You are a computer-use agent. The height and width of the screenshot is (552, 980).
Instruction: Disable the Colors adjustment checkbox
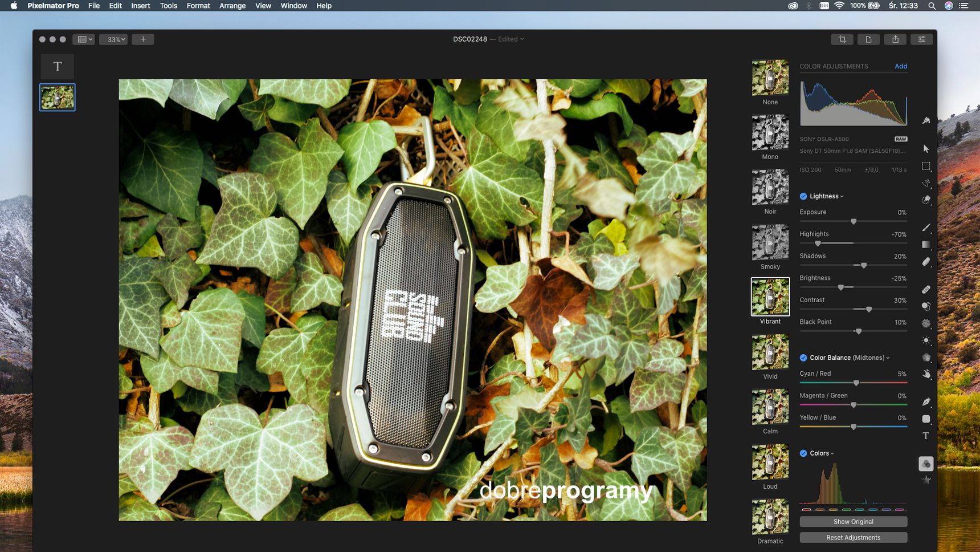[x=803, y=453]
